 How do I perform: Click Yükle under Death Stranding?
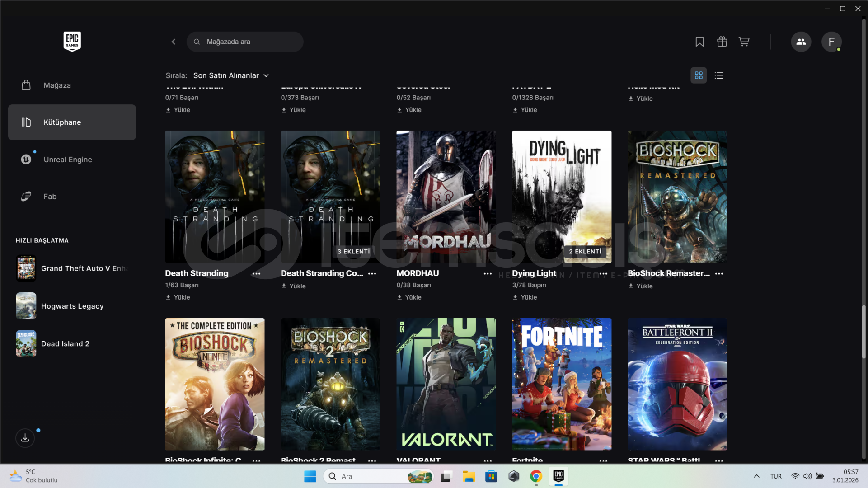178,297
